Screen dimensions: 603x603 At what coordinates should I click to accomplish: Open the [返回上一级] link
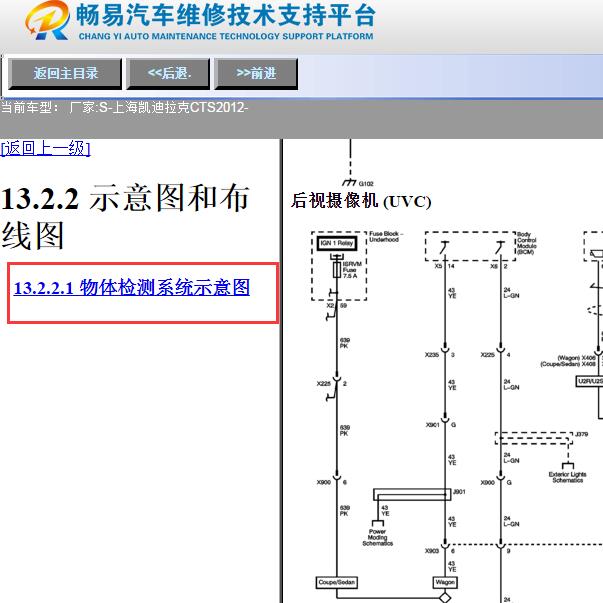coord(46,149)
